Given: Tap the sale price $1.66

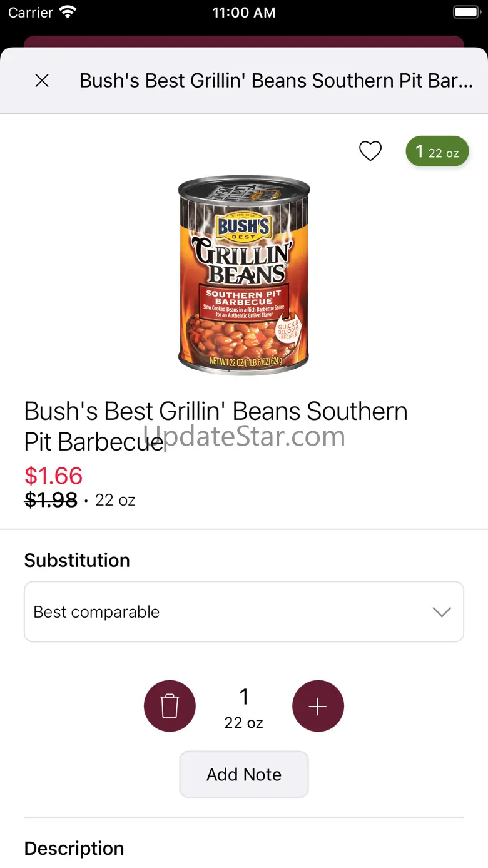Looking at the screenshot, I should tap(53, 476).
